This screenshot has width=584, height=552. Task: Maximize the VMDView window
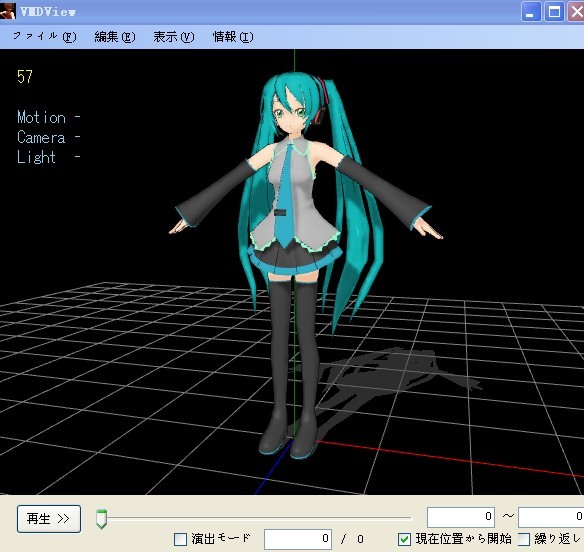(554, 12)
